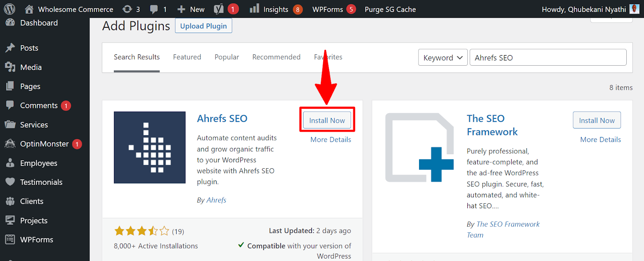Switch to the Popular tab
Screen dimensions: 644x261
(x=227, y=57)
